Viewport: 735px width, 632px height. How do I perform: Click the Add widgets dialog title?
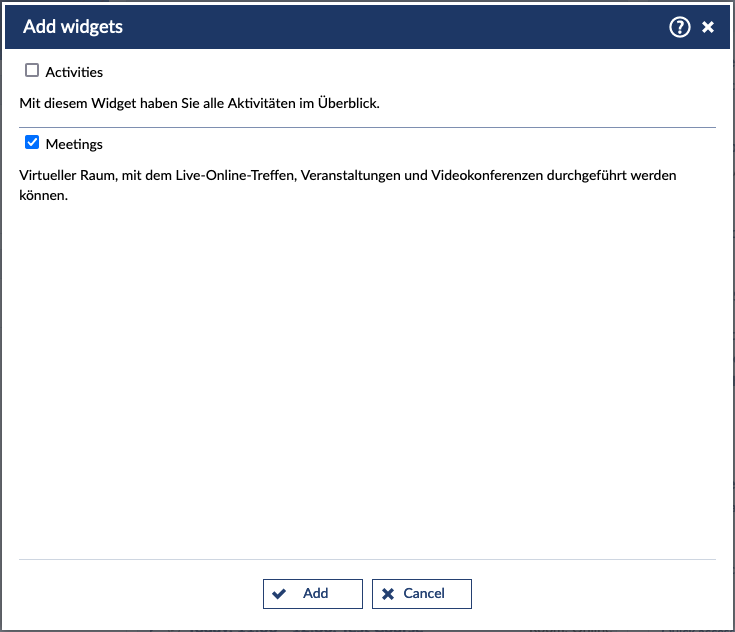tap(73, 27)
